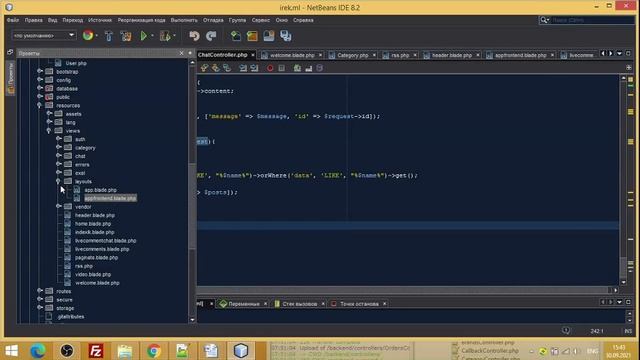Switch to welcome.blade.php editor tab
The height and width of the screenshot is (360, 640).
pyautogui.click(x=292, y=55)
